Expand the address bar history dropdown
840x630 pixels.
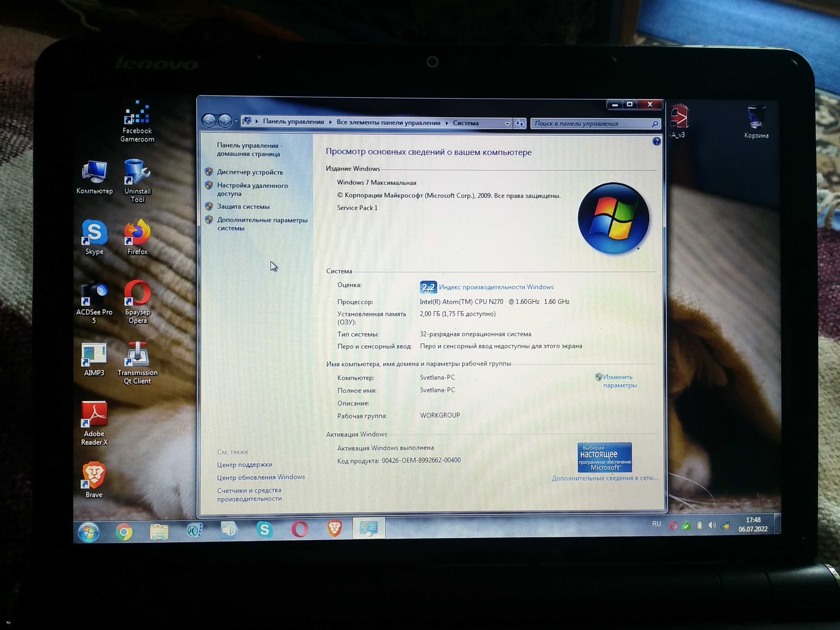507,123
